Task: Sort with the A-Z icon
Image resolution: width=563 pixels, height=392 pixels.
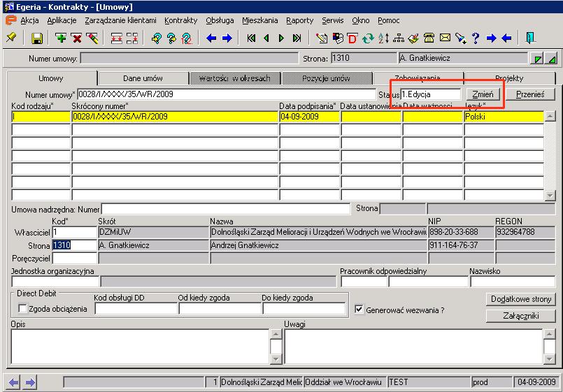Action: [383, 38]
